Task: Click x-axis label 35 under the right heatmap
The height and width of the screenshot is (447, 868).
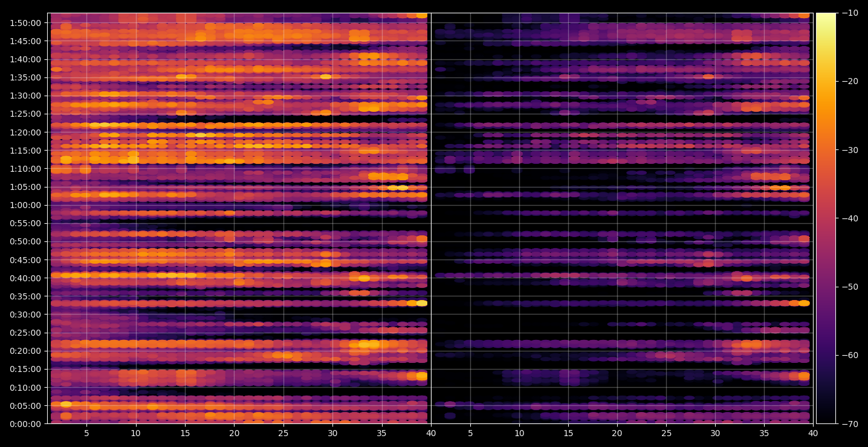Action: pyautogui.click(x=765, y=433)
